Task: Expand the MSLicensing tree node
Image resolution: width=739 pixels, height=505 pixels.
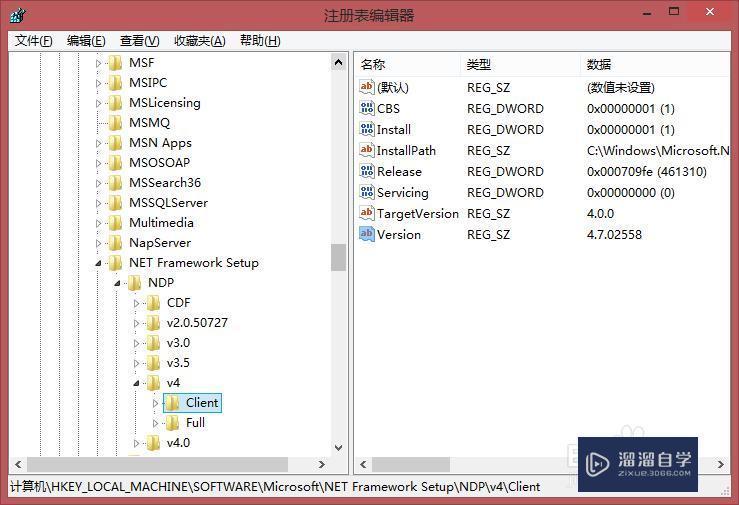Action: [x=98, y=103]
